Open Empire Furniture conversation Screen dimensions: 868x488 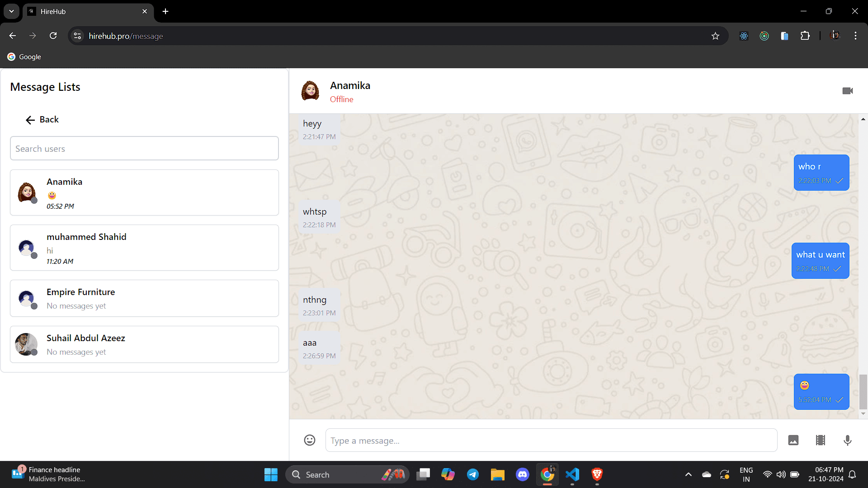144,298
